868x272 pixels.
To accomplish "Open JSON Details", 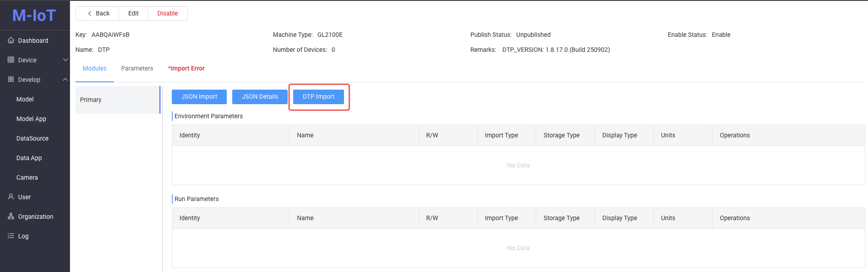I will click(259, 97).
